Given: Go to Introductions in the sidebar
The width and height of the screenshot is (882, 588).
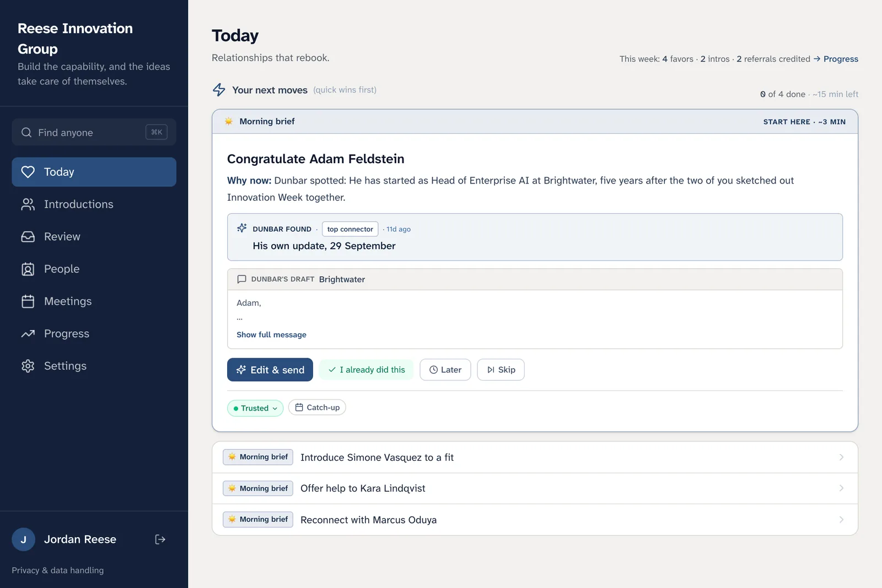Looking at the screenshot, I should pos(94,204).
